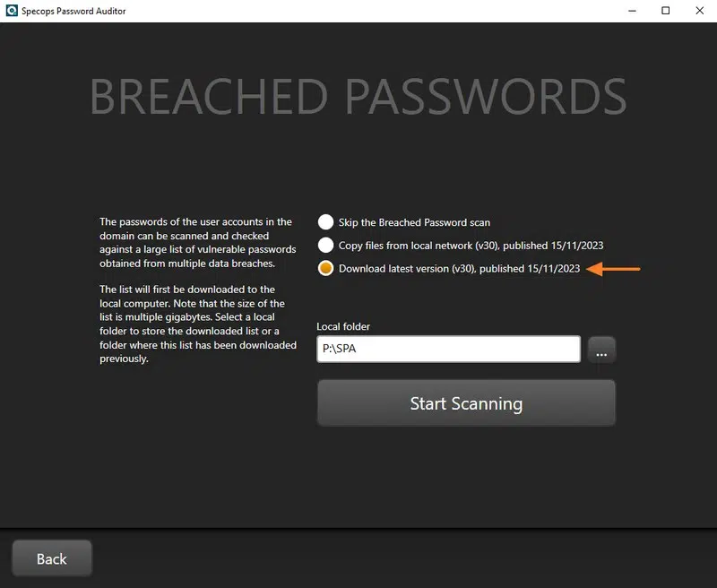The height and width of the screenshot is (588, 717).
Task: Click the Specops Password Auditor app icon
Action: pyautogui.click(x=12, y=11)
